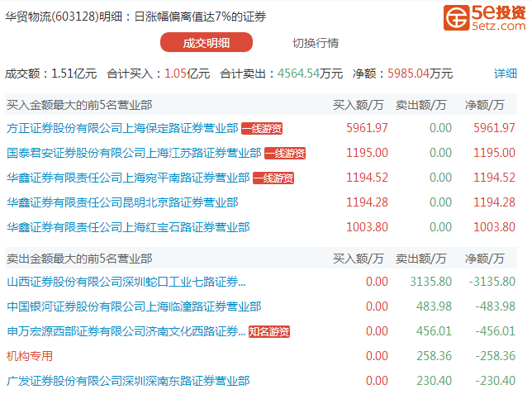Open 华鑫证券昆明北京路证券营业部 link
Screen dimensions: 532x399
tap(122, 202)
